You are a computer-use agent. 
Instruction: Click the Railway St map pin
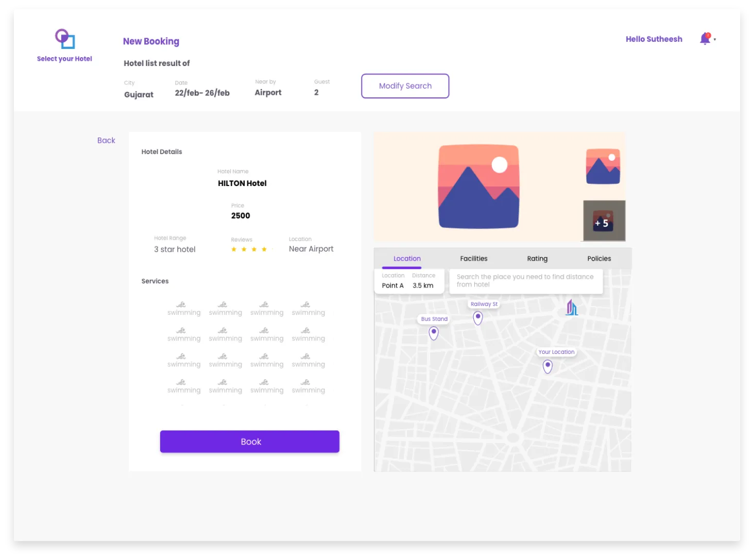click(x=478, y=318)
